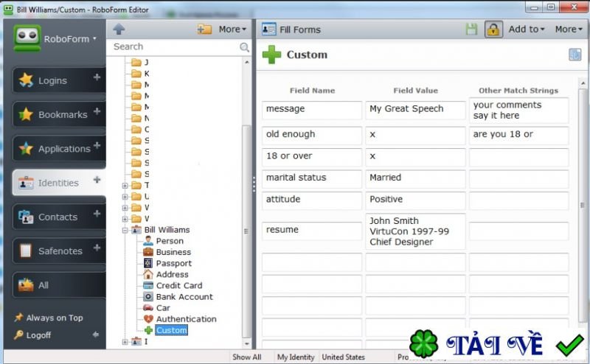Add a new Safenote with plus
Viewport: 590px width, 364px height.
point(97,248)
